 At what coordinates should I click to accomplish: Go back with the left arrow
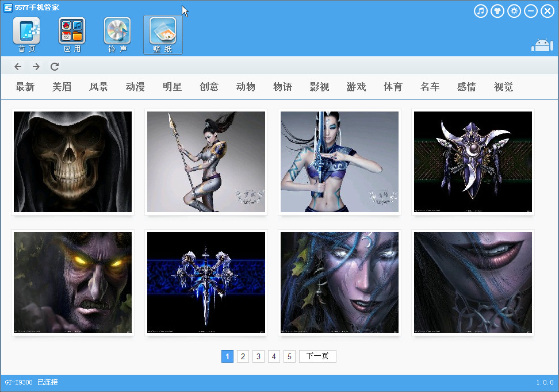point(18,67)
